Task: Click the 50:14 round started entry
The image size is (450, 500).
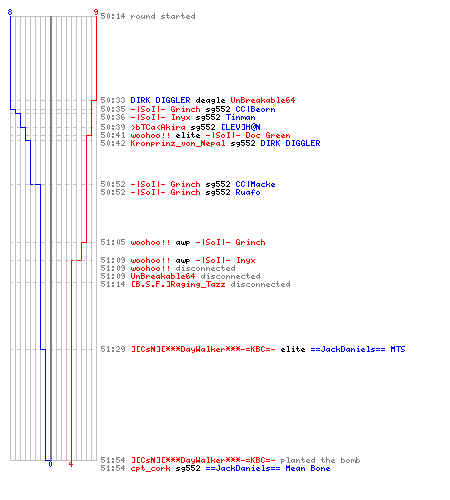Action: (148, 16)
